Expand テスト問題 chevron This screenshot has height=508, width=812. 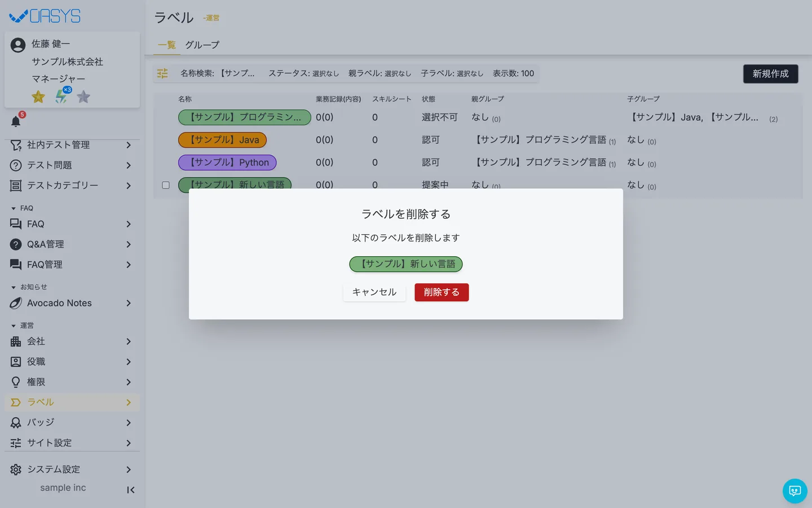(x=129, y=165)
